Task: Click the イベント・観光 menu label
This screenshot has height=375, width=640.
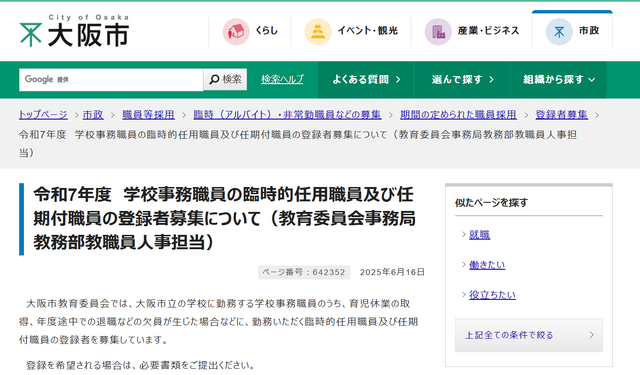Action: click(367, 31)
